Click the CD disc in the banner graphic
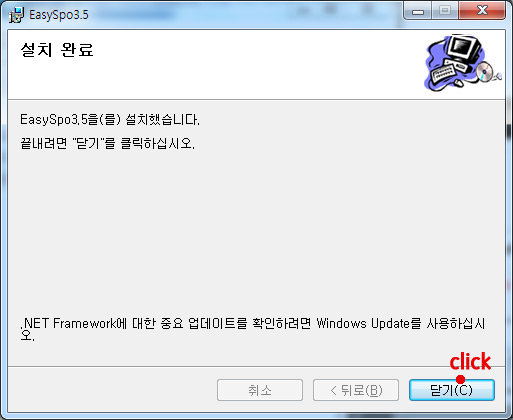Viewport: 513px width, 420px height. click(x=484, y=71)
